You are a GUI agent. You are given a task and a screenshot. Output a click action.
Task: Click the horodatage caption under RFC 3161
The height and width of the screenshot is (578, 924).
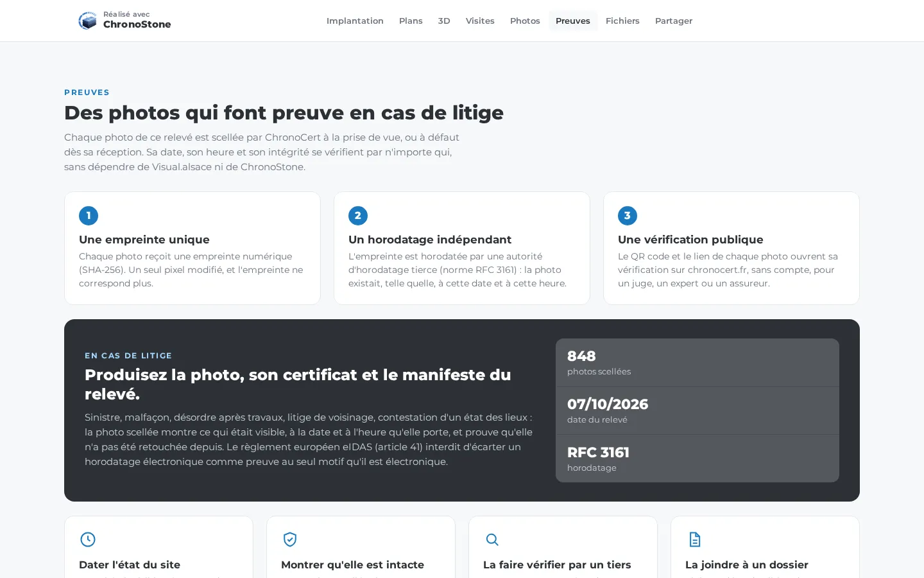click(592, 468)
